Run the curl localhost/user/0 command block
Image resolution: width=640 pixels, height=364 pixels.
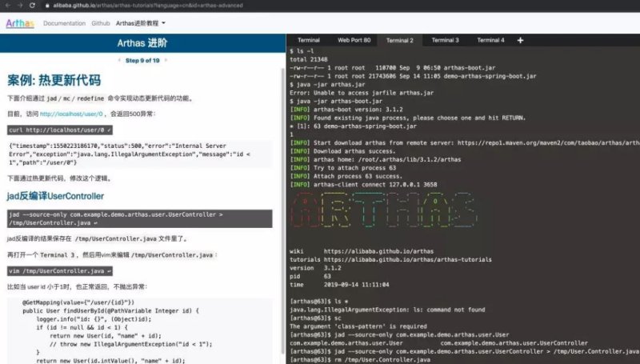pos(59,130)
